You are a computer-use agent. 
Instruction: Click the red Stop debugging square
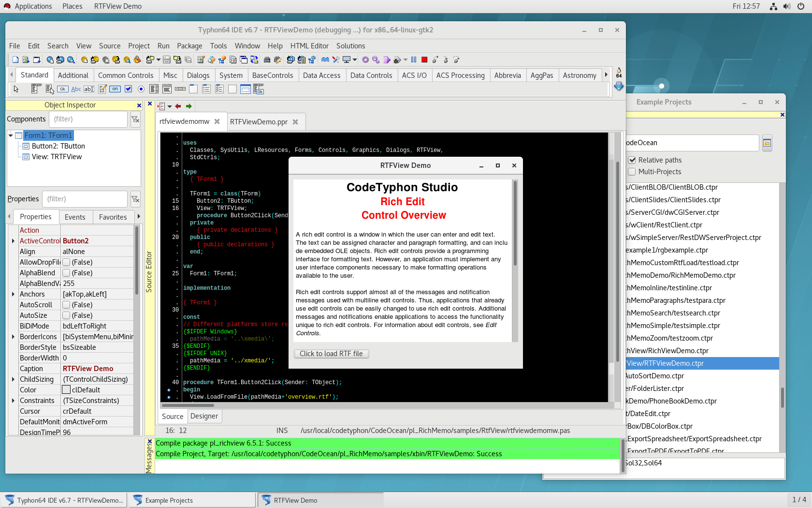coord(424,60)
